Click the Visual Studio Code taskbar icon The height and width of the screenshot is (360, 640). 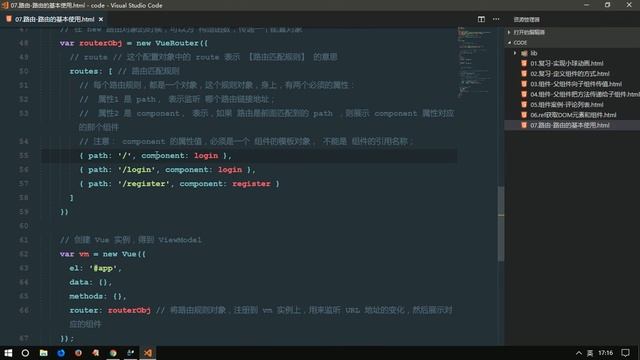148,353
